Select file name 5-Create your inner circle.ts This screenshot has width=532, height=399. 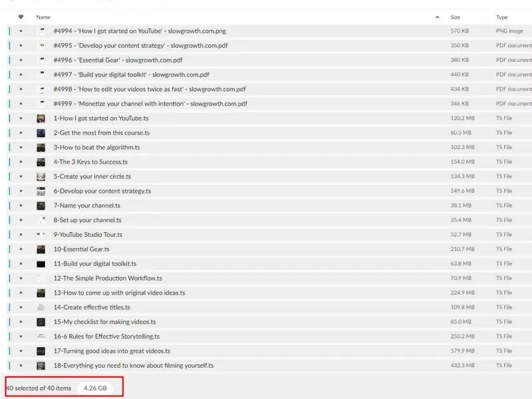click(92, 176)
